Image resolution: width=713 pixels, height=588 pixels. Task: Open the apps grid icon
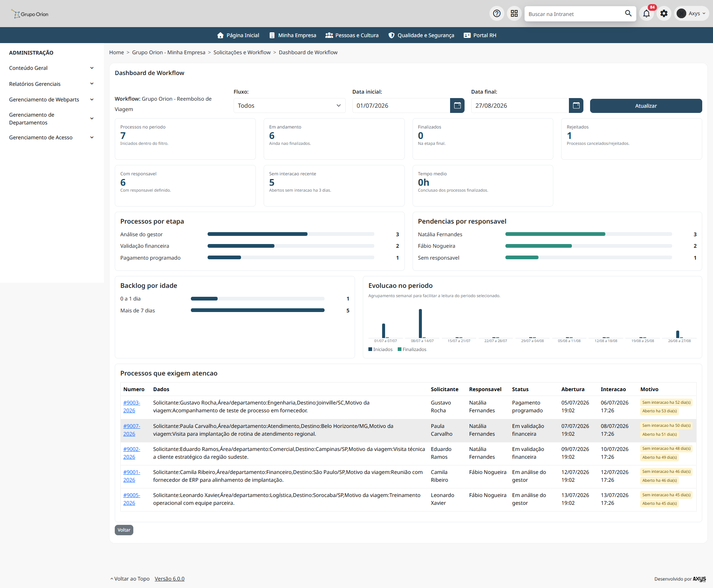click(514, 14)
